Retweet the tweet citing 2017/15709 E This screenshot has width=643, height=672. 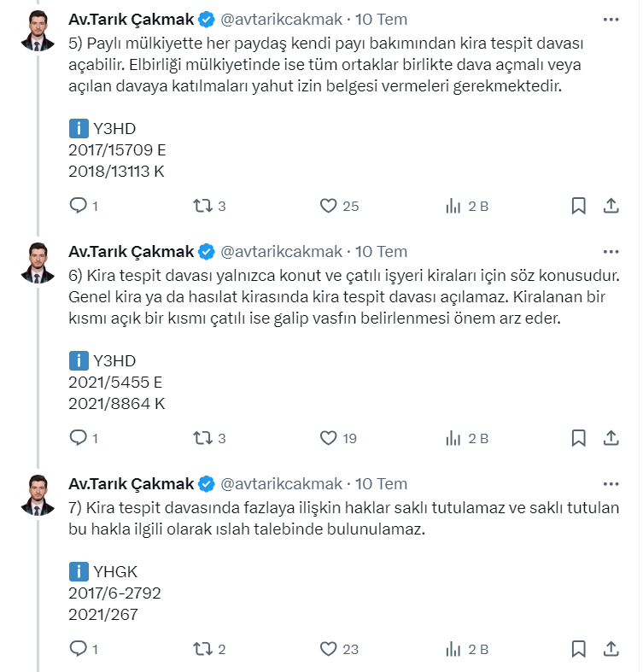tap(202, 206)
